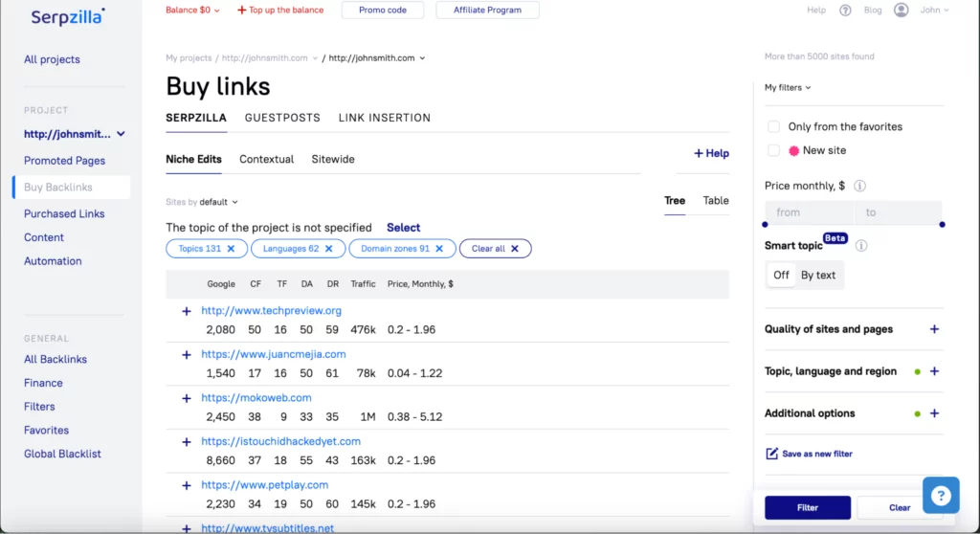980x534 pixels.
Task: Open the Content sidebar item
Action: [44, 237]
